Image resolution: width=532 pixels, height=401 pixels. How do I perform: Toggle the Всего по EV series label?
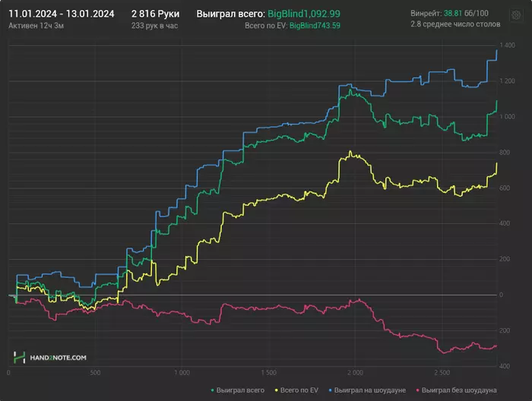299,390
